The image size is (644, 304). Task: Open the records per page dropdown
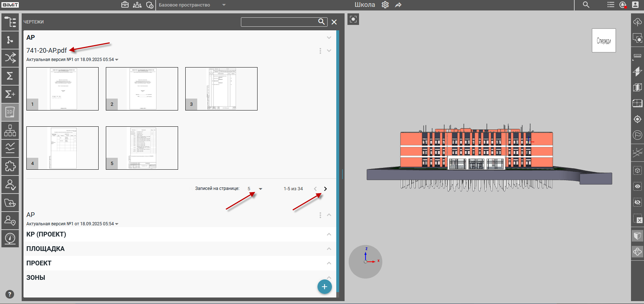pos(255,189)
